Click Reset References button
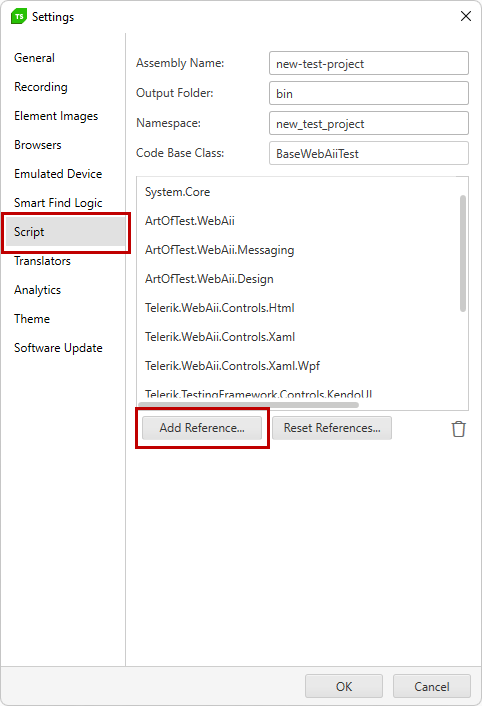 [x=332, y=428]
